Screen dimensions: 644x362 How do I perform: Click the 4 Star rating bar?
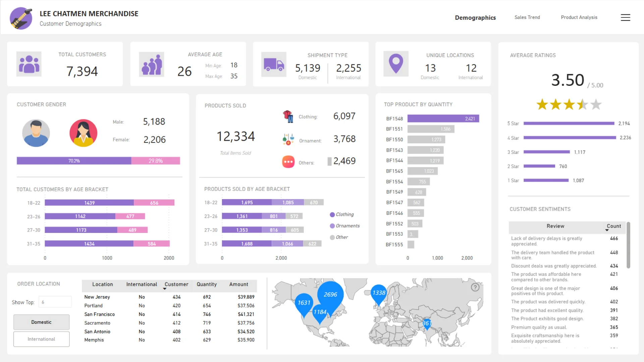[x=570, y=138]
